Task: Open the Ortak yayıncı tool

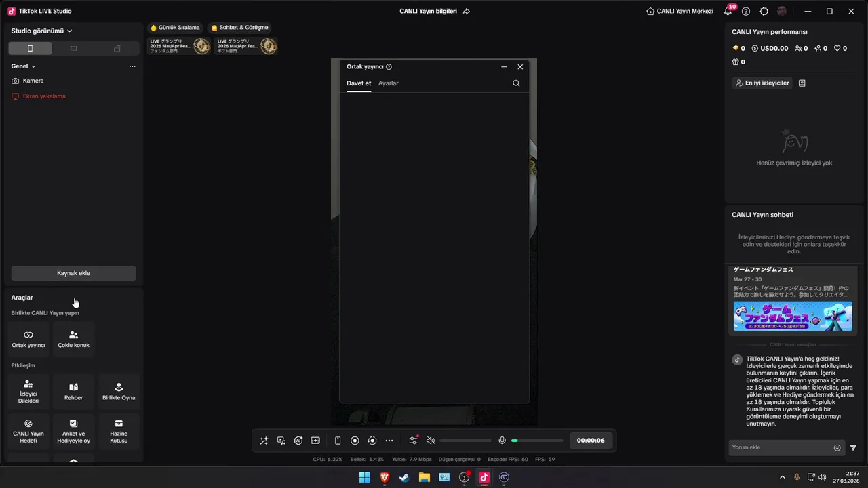Action: click(28, 339)
